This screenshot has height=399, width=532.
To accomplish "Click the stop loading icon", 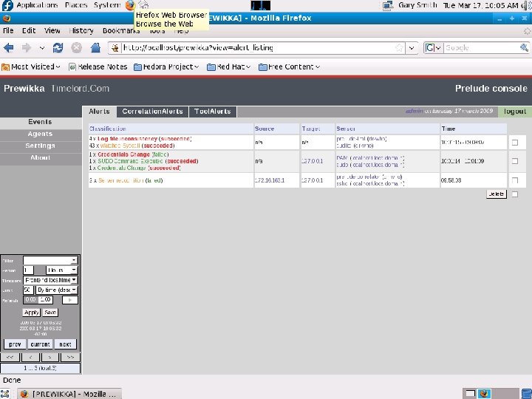I will click(77, 48).
